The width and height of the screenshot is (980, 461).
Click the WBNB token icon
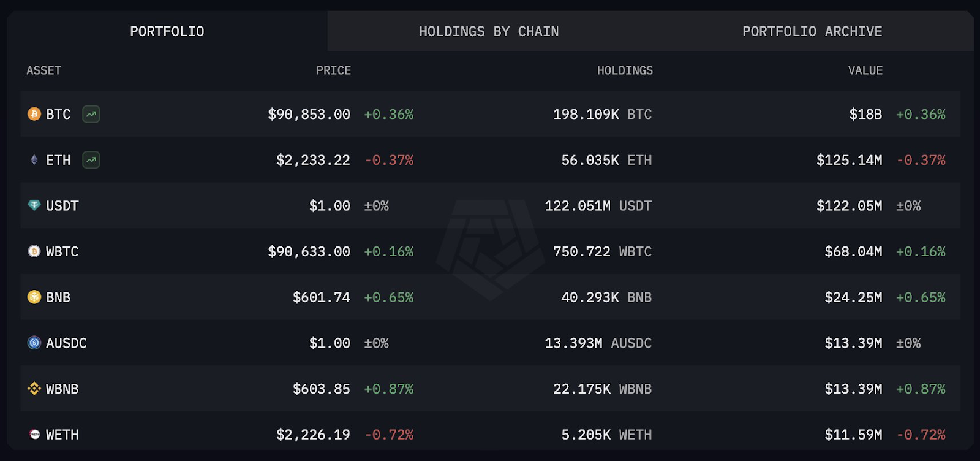pyautogui.click(x=34, y=389)
